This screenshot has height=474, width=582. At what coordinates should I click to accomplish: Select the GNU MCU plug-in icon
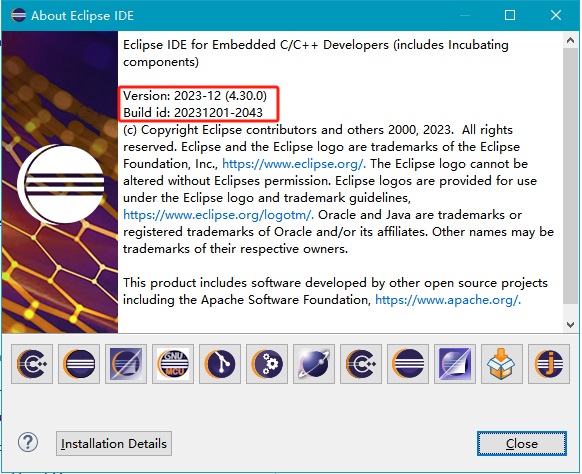pos(173,364)
